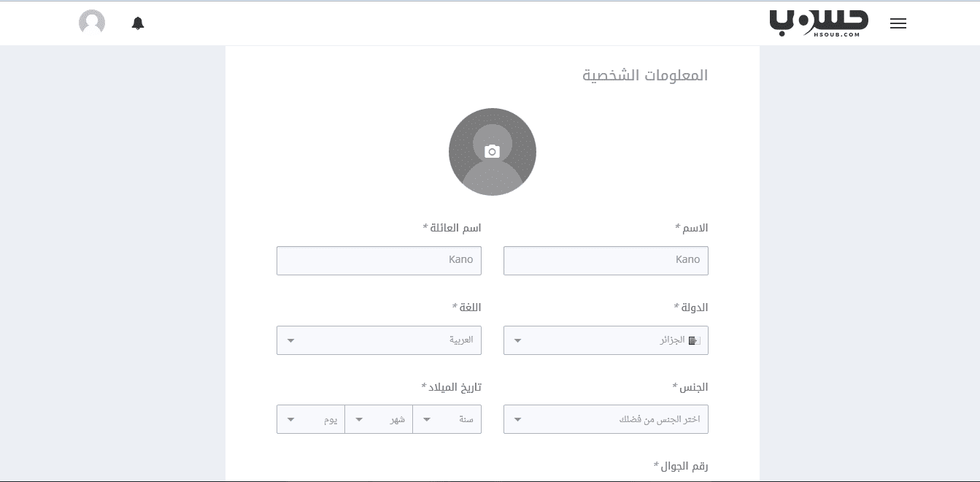Open the user avatar menu in header

[92, 23]
